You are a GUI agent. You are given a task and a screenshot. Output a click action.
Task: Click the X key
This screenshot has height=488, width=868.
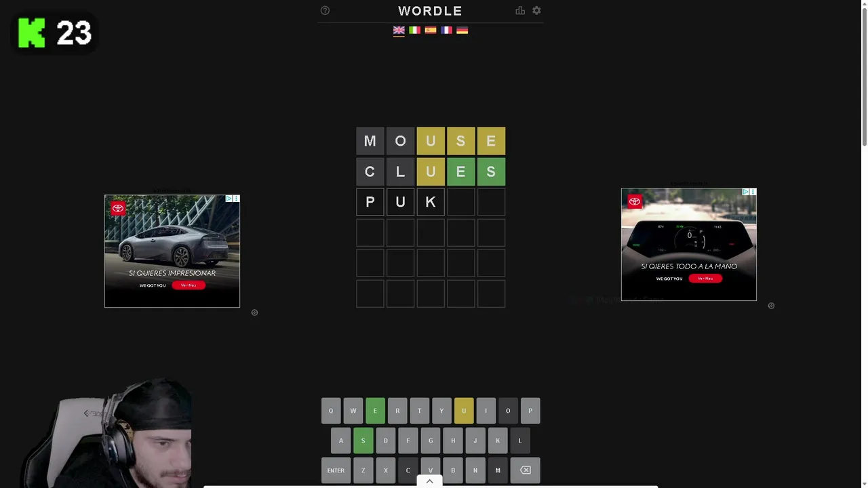tap(385, 470)
